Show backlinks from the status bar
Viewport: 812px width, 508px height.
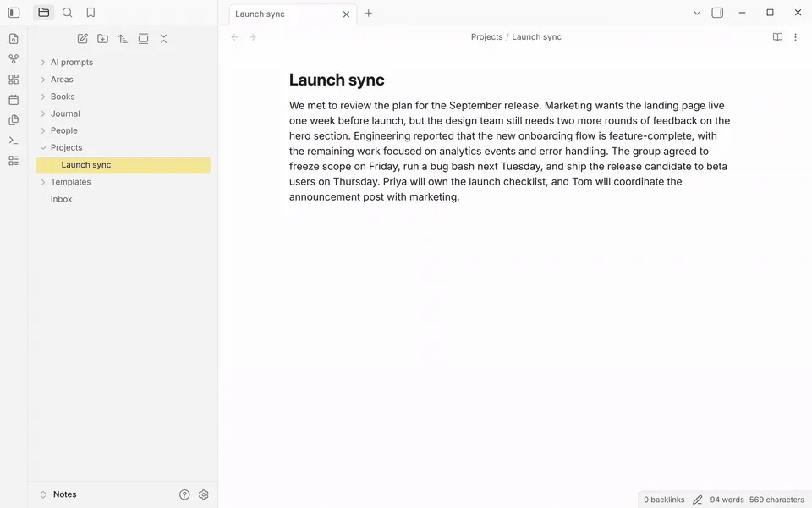[x=664, y=500]
